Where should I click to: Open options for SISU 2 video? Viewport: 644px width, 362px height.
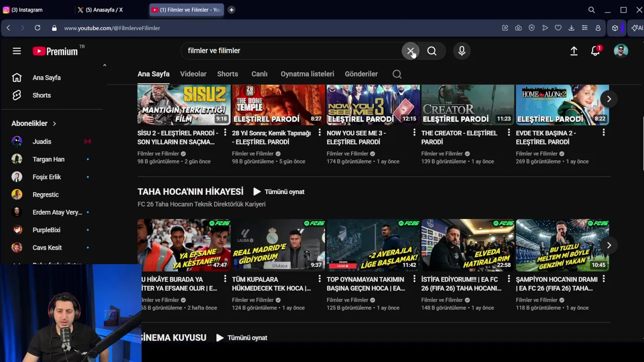pyautogui.click(x=225, y=133)
